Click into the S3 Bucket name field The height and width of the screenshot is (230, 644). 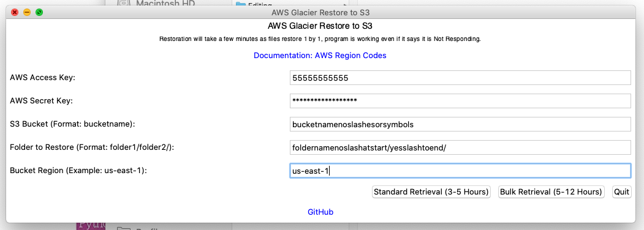pos(460,124)
